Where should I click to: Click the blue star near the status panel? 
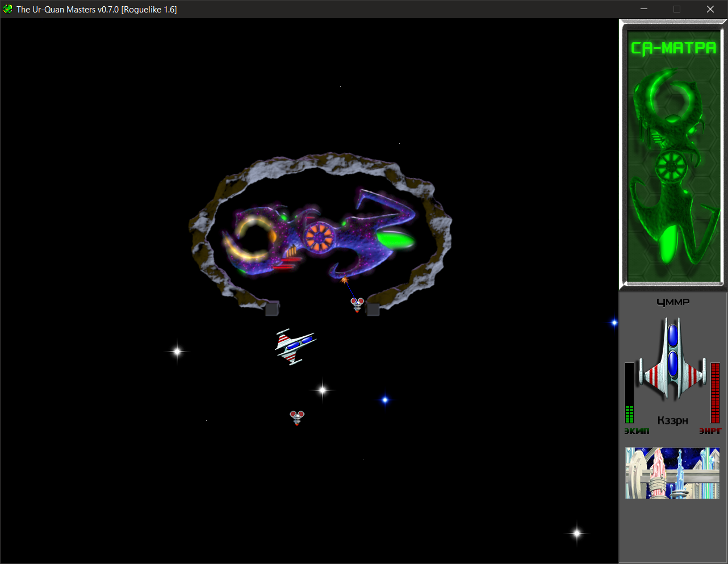point(614,323)
